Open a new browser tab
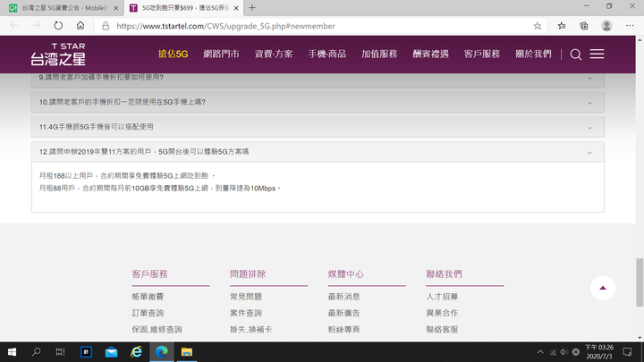This screenshot has width=644, height=362. coord(252,8)
